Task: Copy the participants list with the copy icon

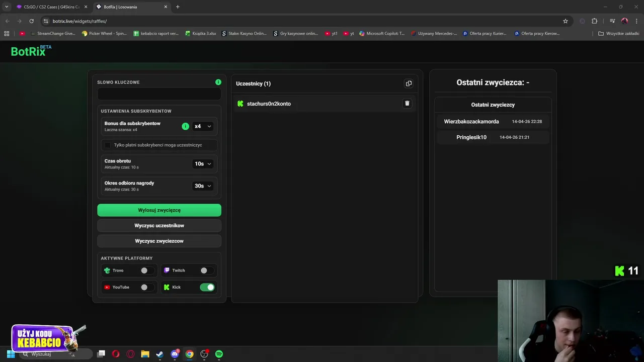Action: tap(409, 83)
